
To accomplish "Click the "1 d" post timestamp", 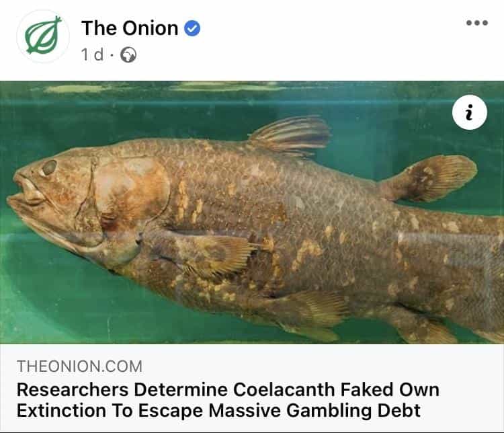I will point(92,54).
